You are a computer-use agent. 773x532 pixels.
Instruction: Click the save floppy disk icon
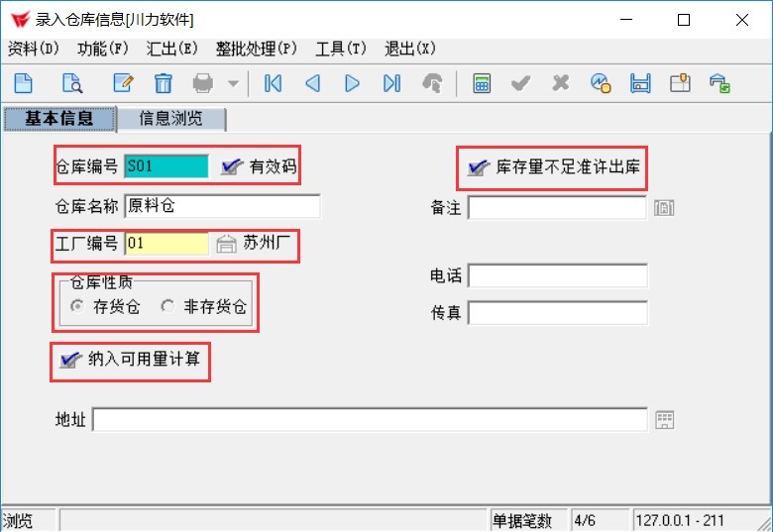point(640,83)
